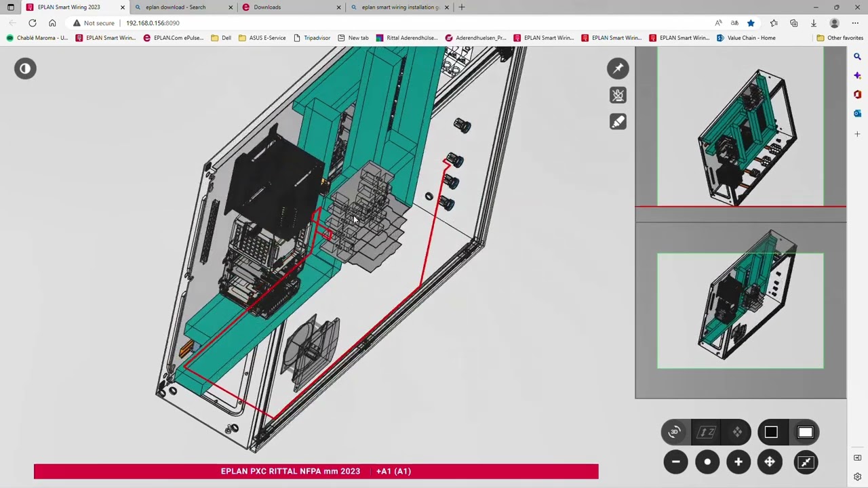Expand the ASUS E-Service bookmarks folder

(262, 38)
